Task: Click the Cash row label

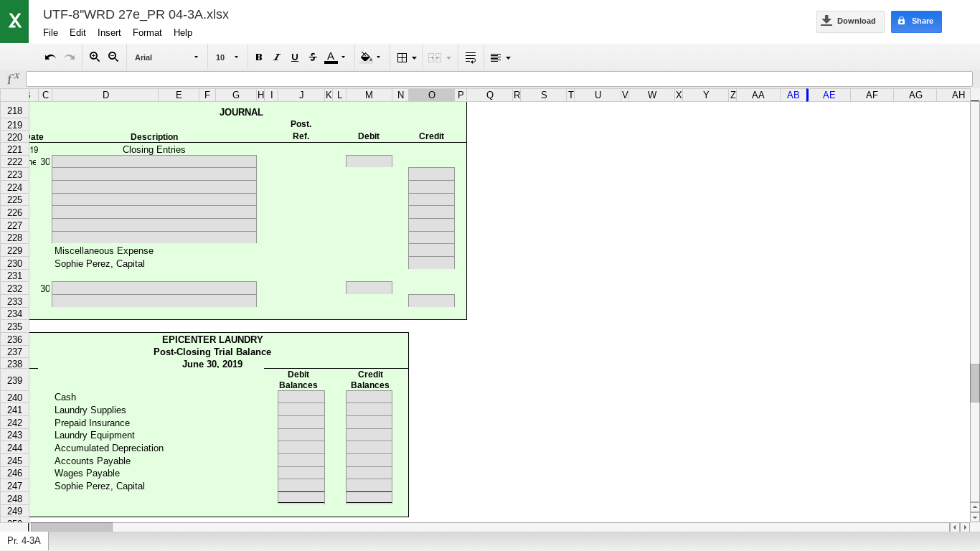Action: 65,397
